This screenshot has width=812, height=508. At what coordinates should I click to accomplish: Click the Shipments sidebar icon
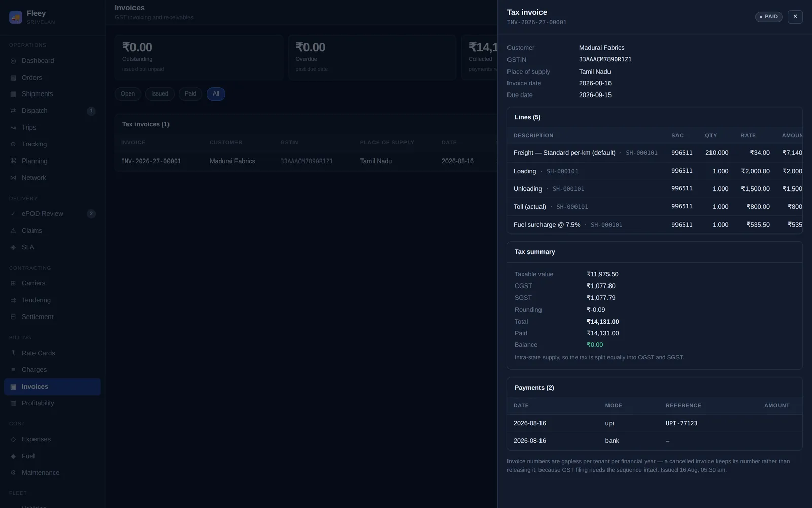tap(13, 94)
